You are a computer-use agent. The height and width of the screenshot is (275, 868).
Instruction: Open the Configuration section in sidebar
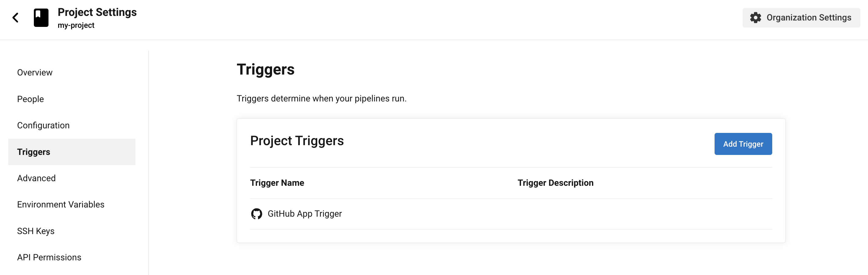pos(43,125)
